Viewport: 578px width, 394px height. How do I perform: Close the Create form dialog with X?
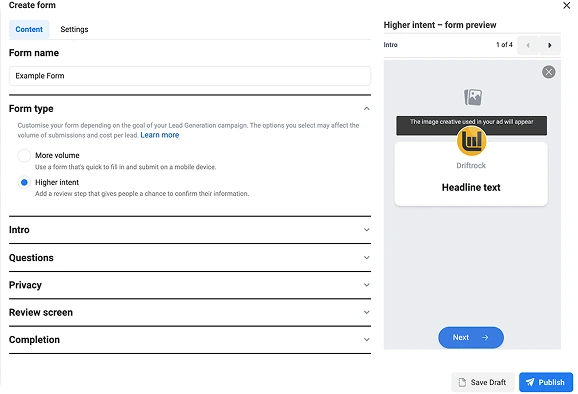point(567,6)
